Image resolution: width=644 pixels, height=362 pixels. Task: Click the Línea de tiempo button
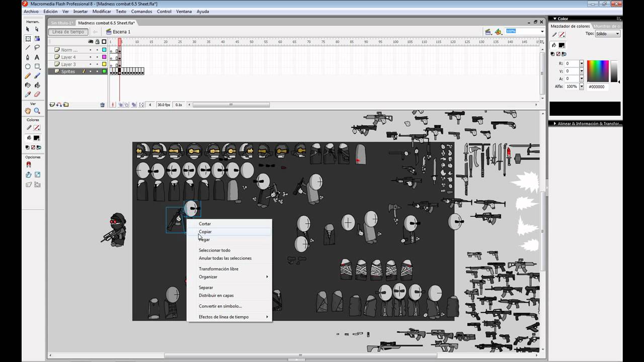click(x=68, y=32)
